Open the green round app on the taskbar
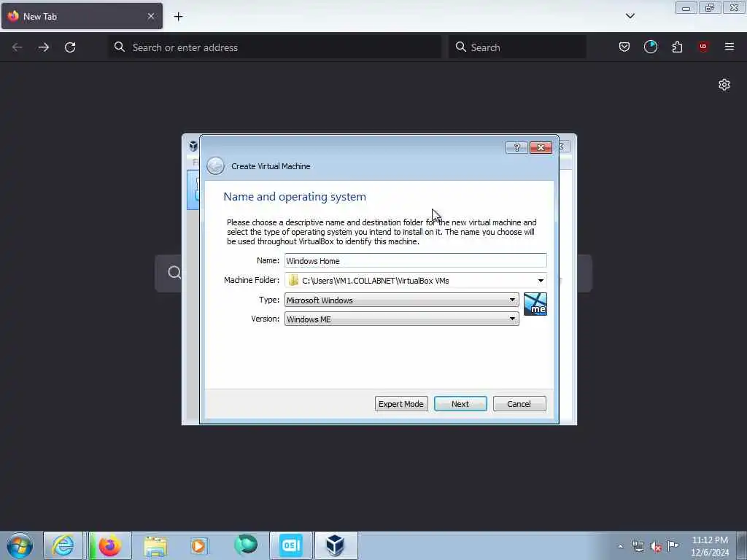 click(246, 545)
